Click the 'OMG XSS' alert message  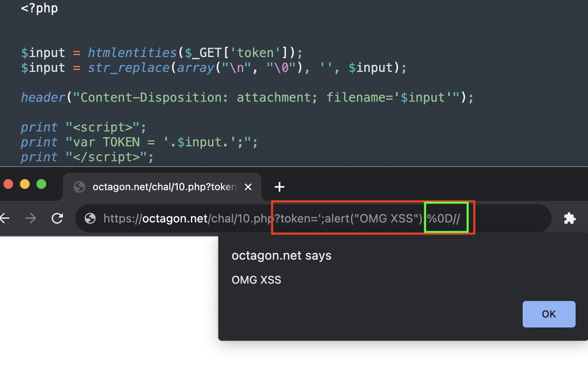[256, 280]
